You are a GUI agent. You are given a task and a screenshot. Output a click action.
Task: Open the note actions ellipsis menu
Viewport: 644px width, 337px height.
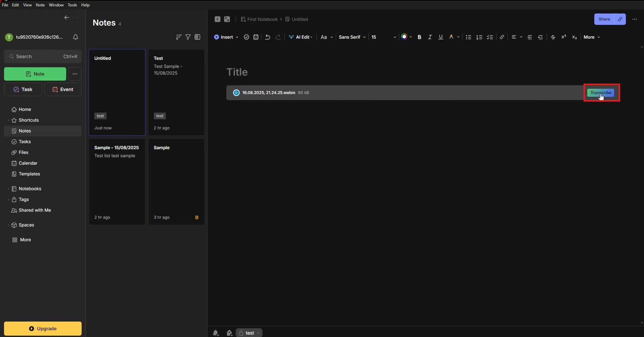(635, 19)
